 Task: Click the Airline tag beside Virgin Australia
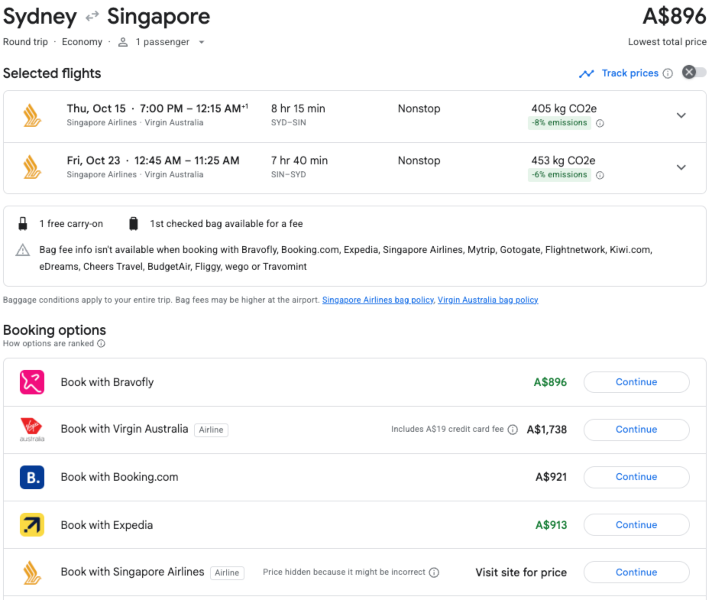coord(211,430)
